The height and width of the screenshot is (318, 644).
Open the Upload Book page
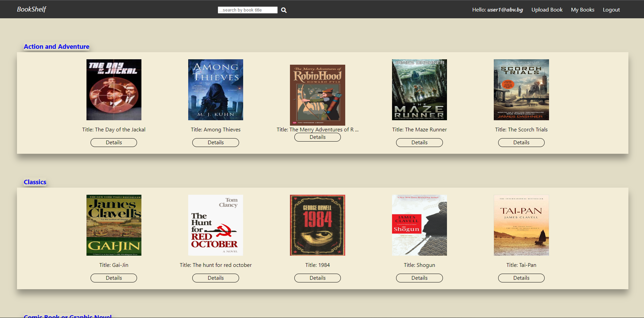(x=547, y=10)
